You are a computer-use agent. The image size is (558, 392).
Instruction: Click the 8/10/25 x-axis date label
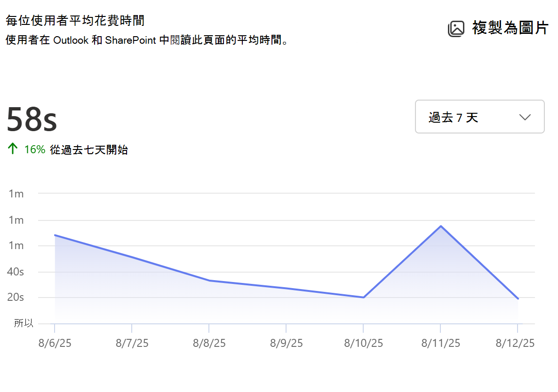363,343
